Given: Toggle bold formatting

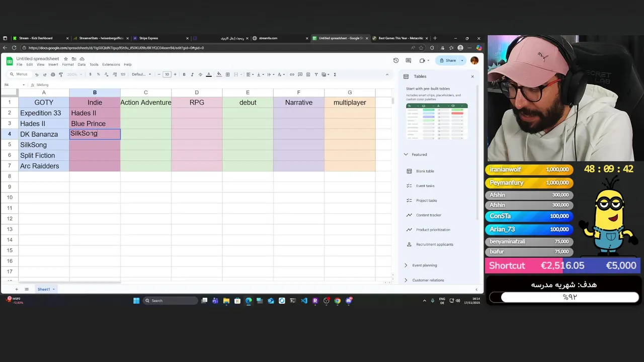Looking at the screenshot, I should pos(184,74).
